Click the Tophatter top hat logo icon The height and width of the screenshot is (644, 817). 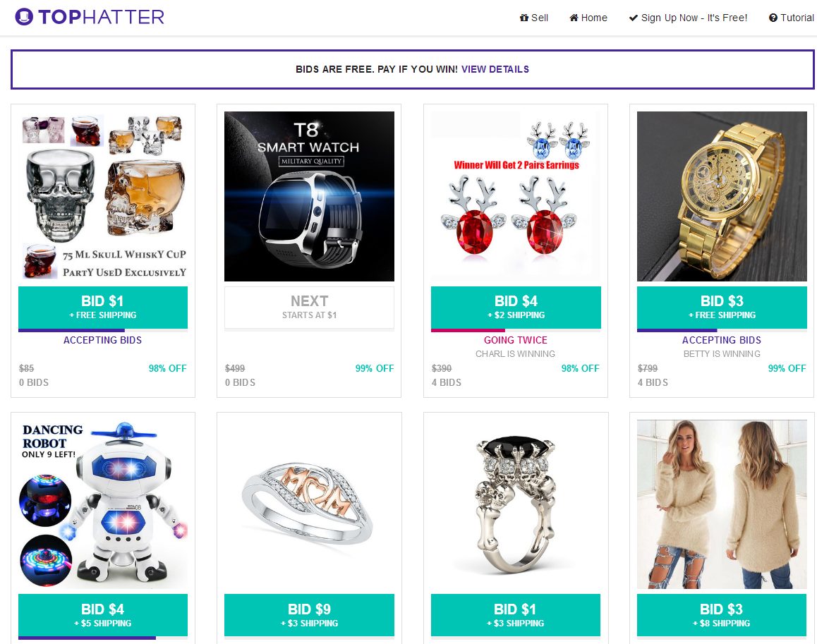pos(24,17)
